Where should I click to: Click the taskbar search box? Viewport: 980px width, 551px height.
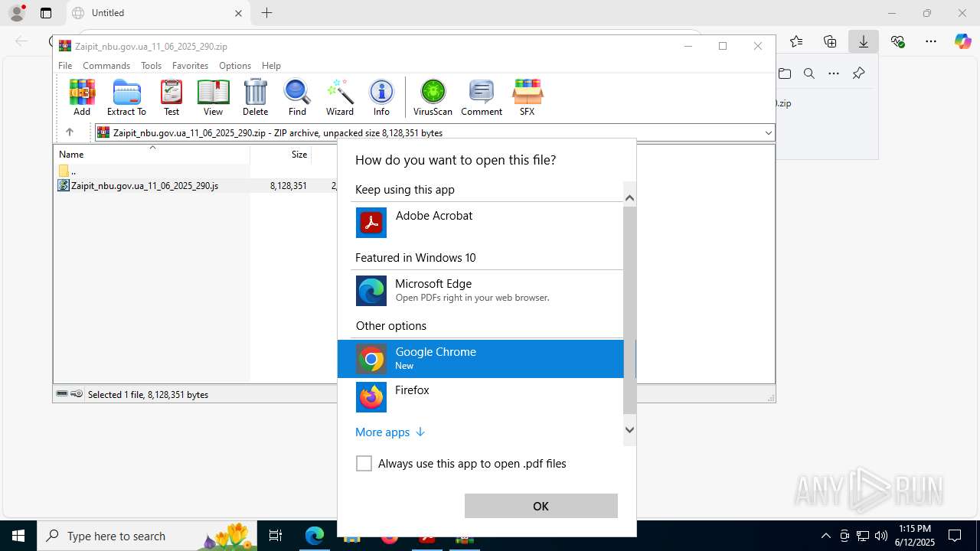pyautogui.click(x=149, y=536)
